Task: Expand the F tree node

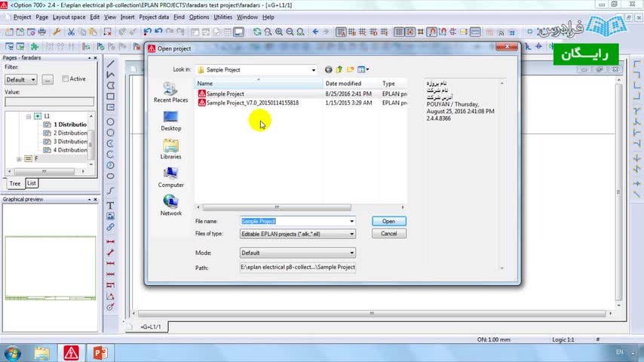Action: 19,159
